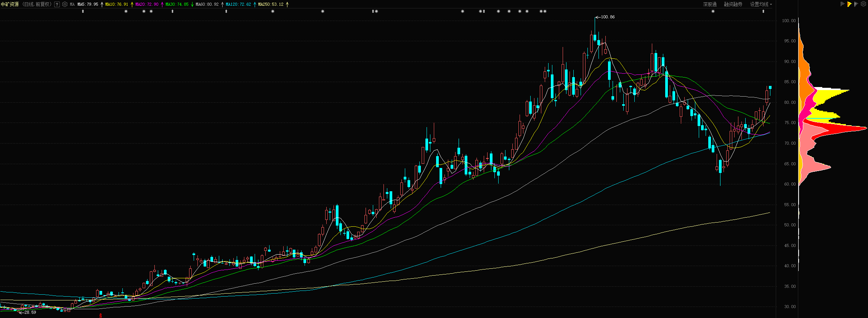Click the 日线 前复权 period label
Image resolution: width=868 pixels, height=318 pixels.
coord(37,5)
